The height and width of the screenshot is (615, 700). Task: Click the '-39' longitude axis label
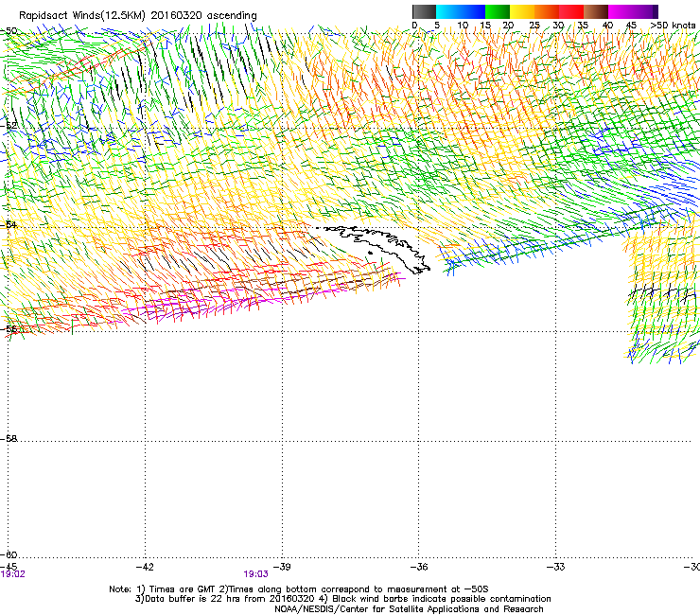(x=282, y=567)
